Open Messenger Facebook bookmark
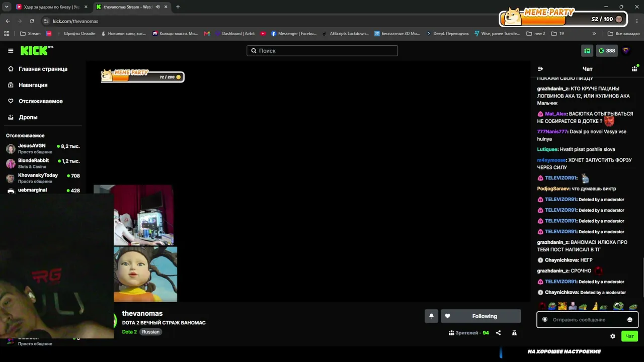 pyautogui.click(x=294, y=34)
